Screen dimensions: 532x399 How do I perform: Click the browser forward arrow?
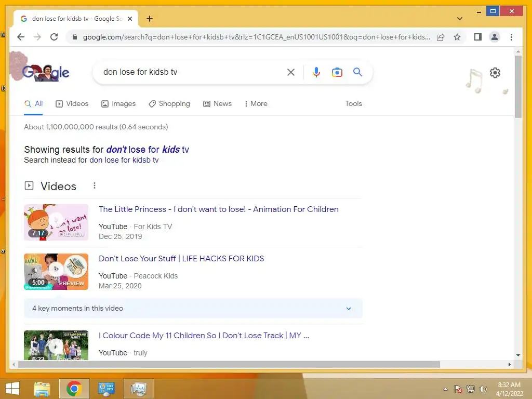[37, 37]
